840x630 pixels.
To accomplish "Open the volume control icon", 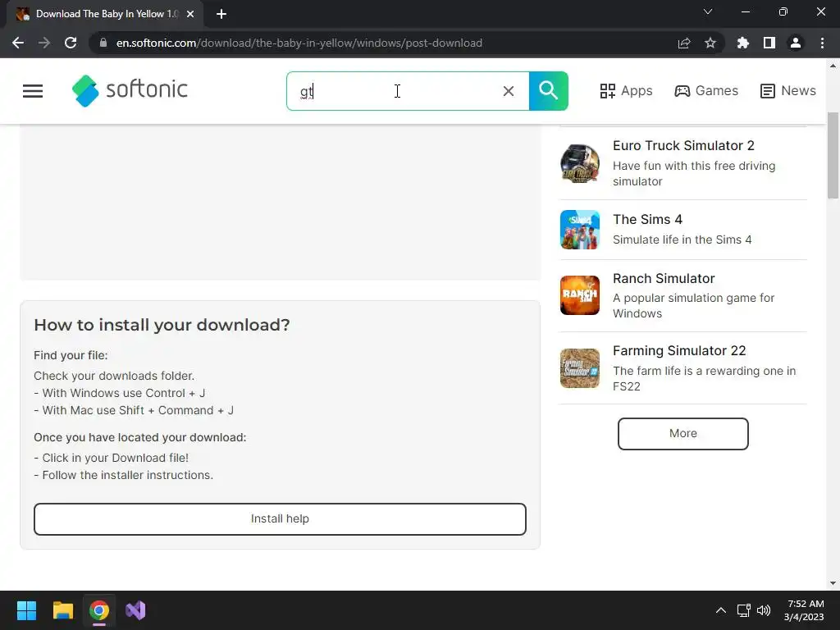I will tap(764, 610).
